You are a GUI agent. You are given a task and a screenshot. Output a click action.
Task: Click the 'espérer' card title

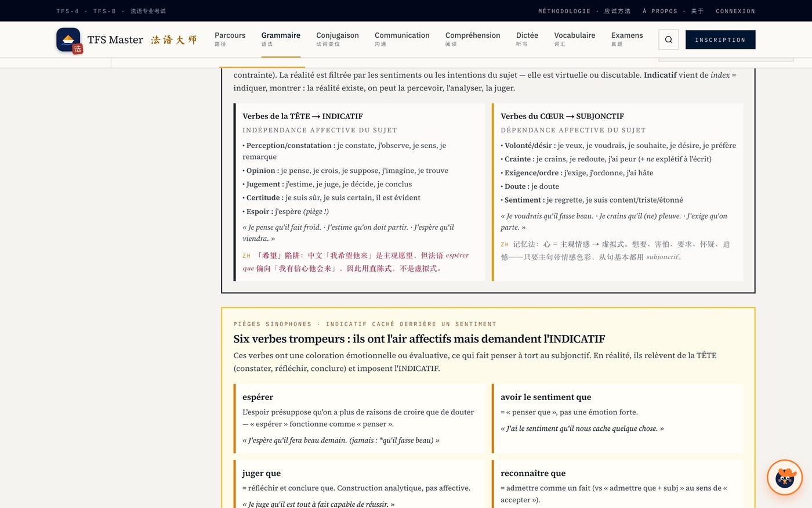pyautogui.click(x=258, y=397)
